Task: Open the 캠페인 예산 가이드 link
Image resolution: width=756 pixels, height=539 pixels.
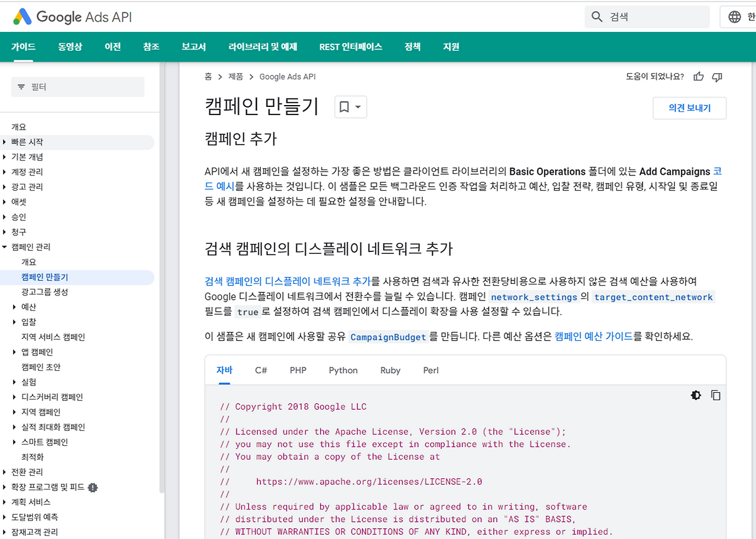Action: [x=594, y=337]
